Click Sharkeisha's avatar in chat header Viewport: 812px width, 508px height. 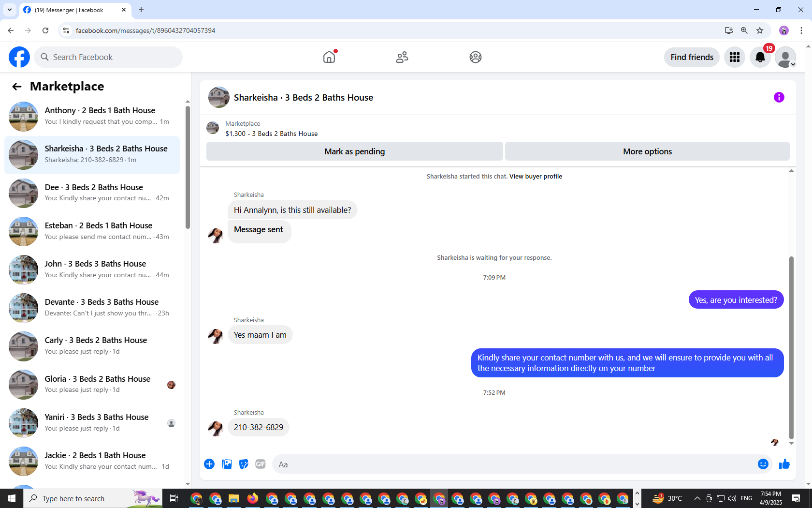[x=219, y=97]
